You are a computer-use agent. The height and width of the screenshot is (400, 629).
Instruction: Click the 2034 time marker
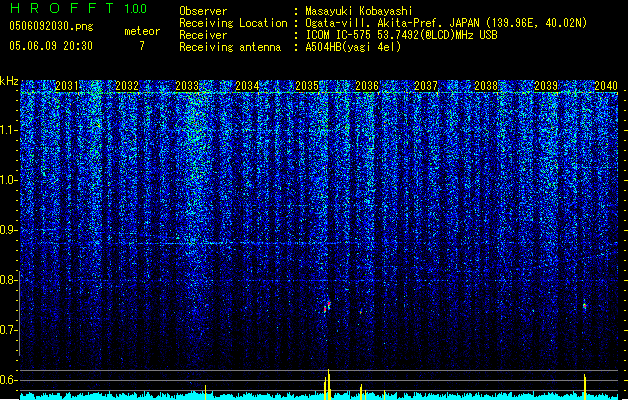pyautogui.click(x=247, y=85)
